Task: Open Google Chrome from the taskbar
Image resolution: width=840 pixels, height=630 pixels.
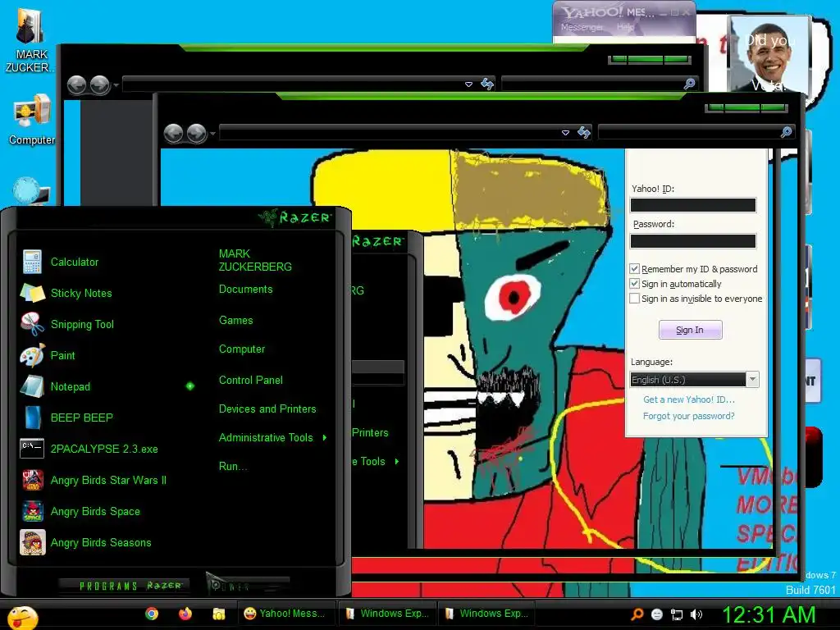Action: tap(152, 614)
